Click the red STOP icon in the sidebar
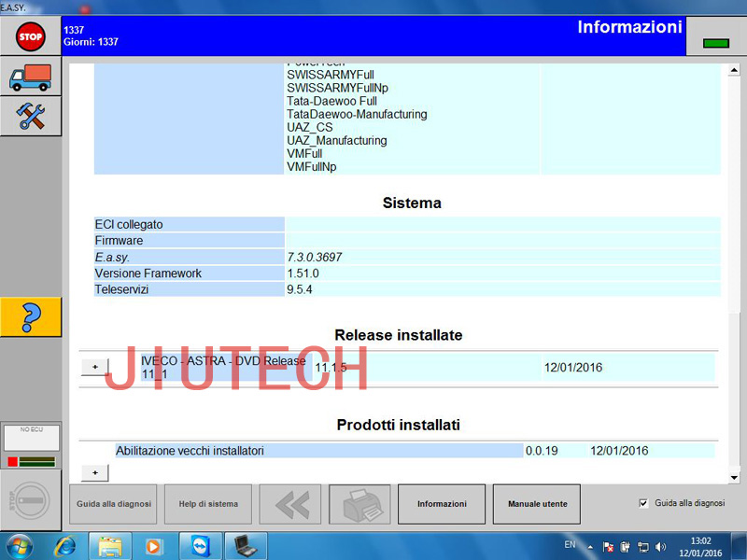Screen dimensions: 747x560 coord(31,36)
